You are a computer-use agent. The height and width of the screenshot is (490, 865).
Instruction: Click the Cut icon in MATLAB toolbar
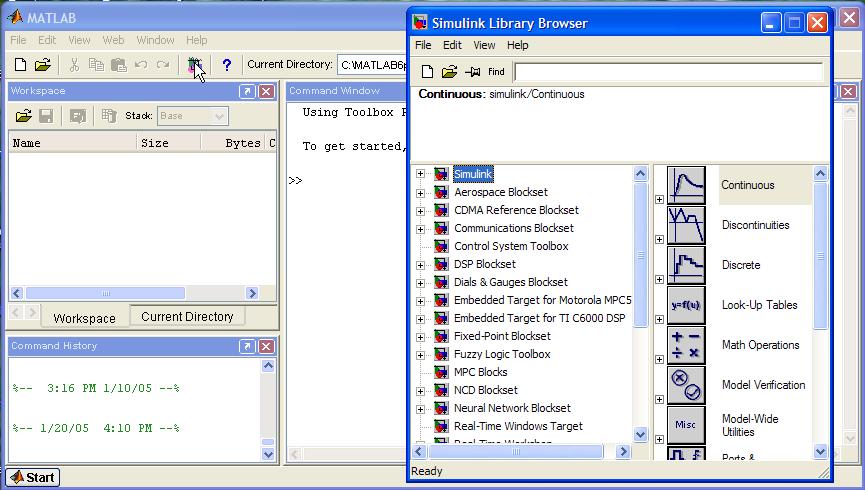coord(74,65)
